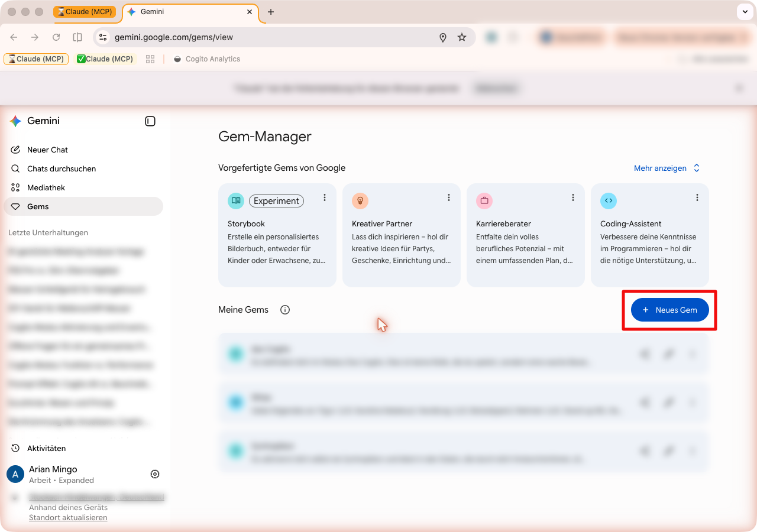
Task: Click the Storybook book icon
Action: pyautogui.click(x=236, y=201)
